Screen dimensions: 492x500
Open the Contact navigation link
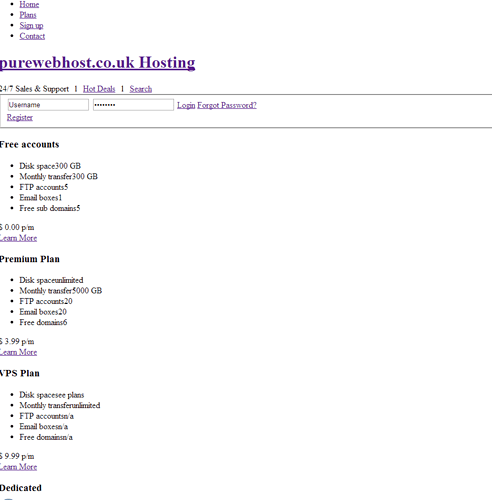click(32, 36)
